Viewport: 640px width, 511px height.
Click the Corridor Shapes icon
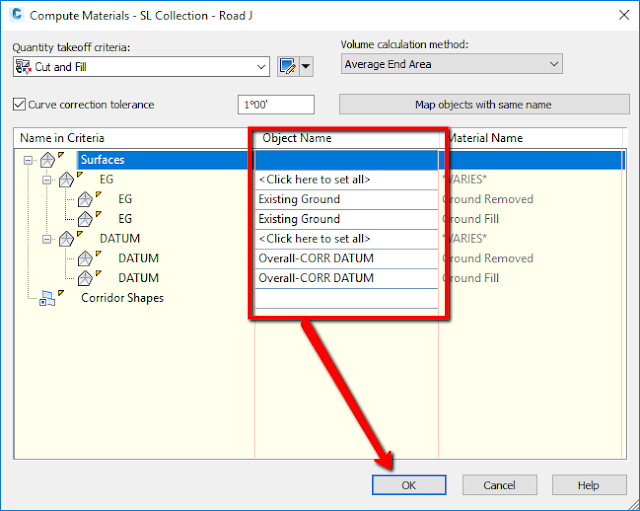click(47, 298)
